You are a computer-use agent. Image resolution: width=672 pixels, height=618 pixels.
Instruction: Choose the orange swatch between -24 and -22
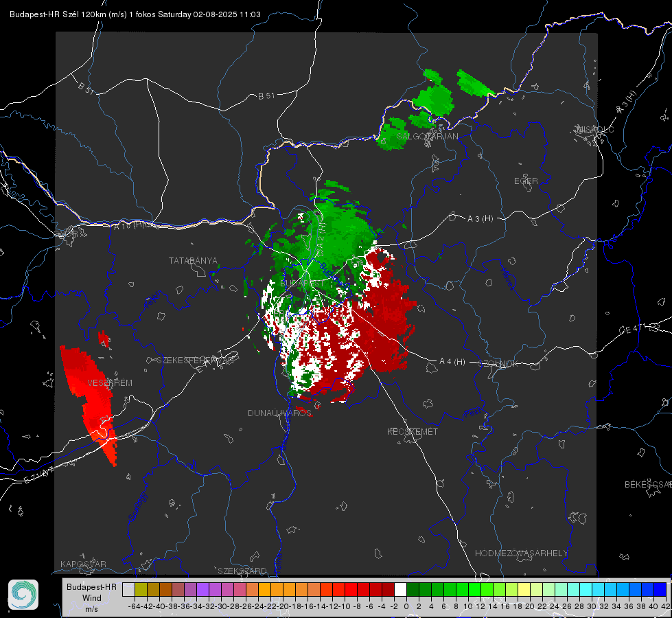264,589
